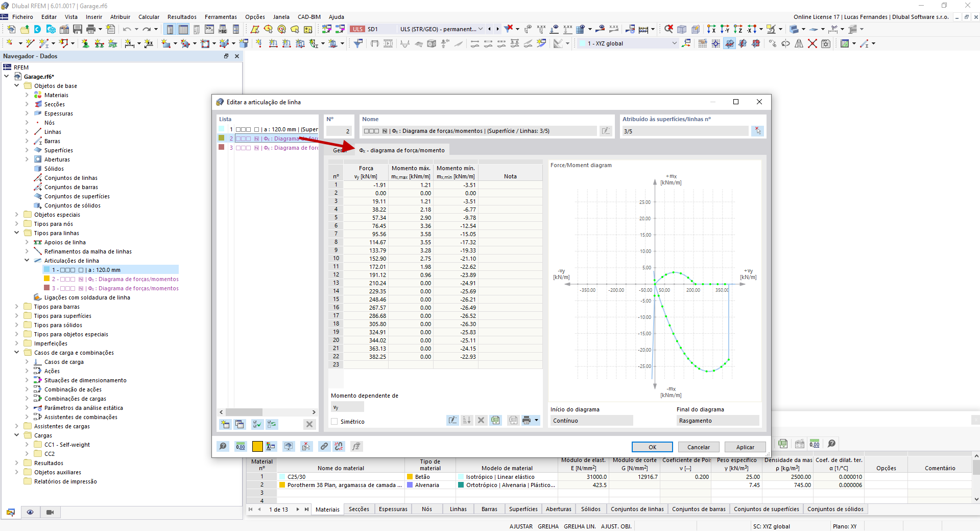
Task: Click the Início do diagrama field
Action: click(x=591, y=421)
